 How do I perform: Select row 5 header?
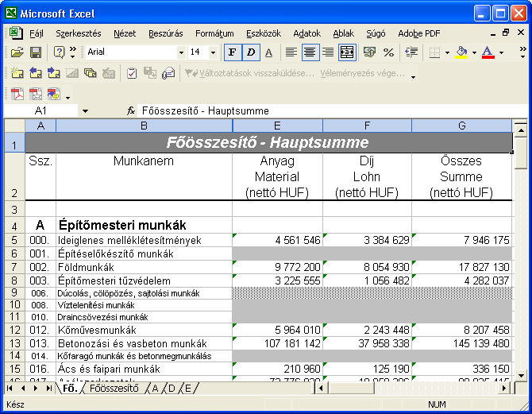[14, 240]
